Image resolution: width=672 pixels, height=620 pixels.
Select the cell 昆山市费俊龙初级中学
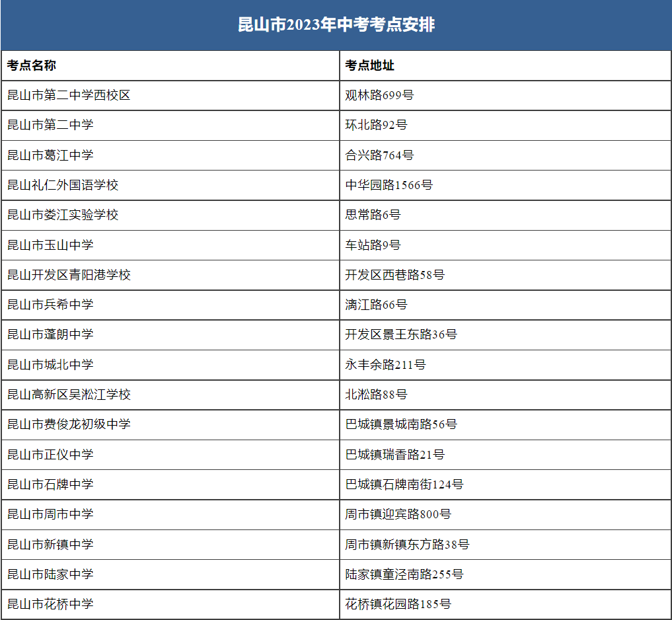[x=170, y=424]
